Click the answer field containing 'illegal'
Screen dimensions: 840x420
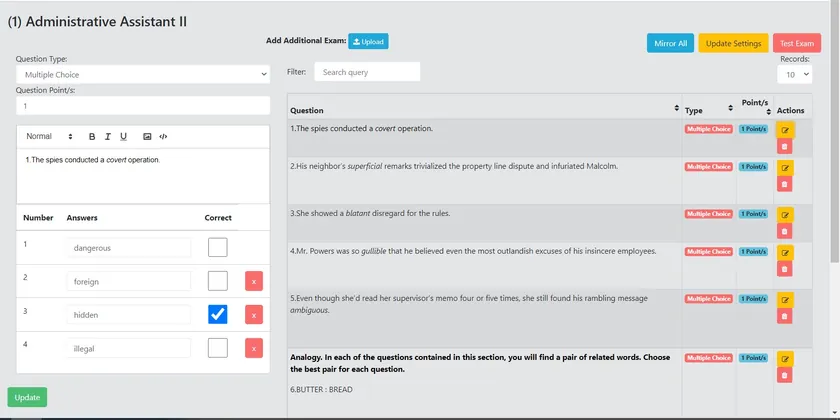[x=129, y=348]
